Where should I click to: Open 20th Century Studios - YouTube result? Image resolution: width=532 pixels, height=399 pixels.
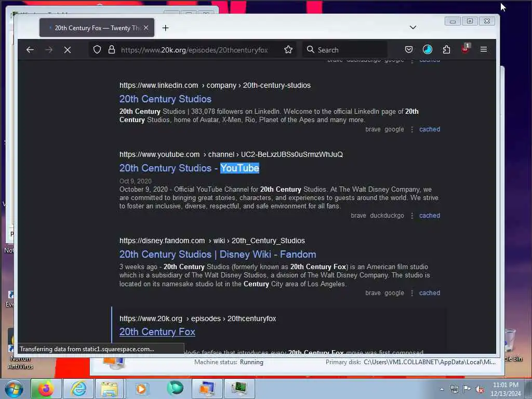tap(189, 168)
